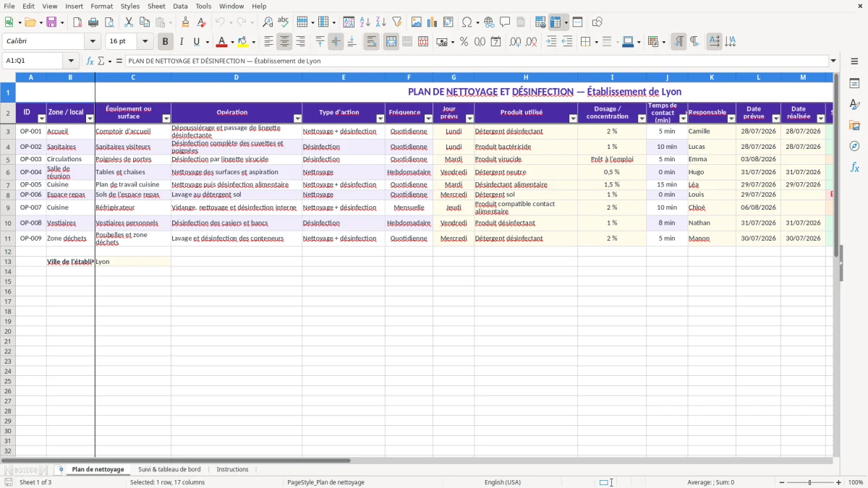Switch to the Instructions sheet tab
The width and height of the screenshot is (868, 488).
(x=232, y=469)
